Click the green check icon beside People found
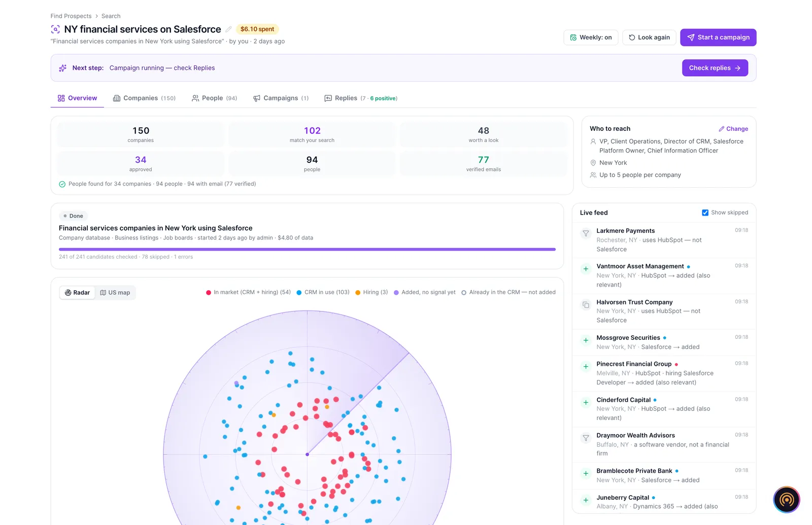 62,184
